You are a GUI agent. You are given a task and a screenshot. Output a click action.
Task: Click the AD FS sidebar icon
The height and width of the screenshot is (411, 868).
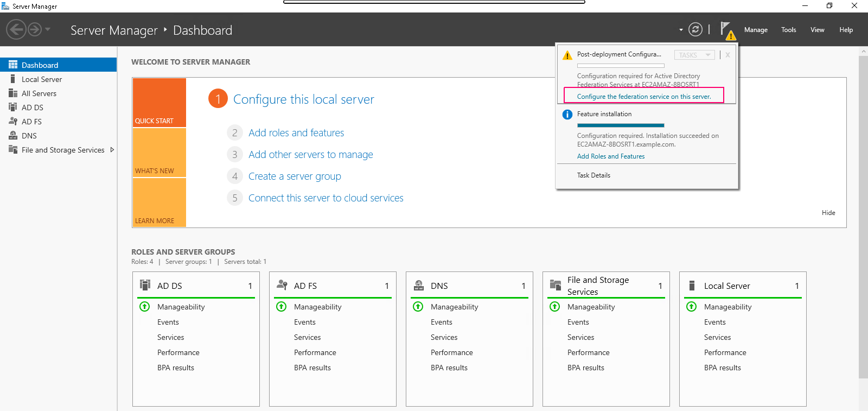[13, 121]
